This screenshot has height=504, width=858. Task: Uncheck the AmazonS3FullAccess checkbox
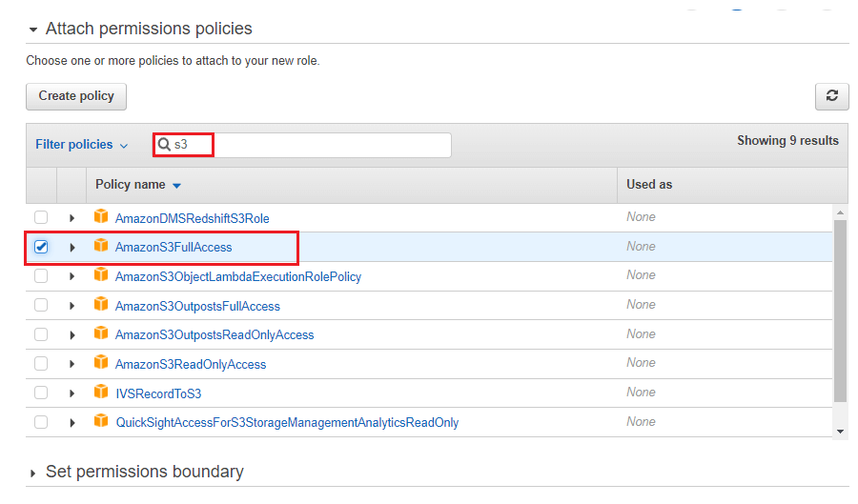(41, 247)
